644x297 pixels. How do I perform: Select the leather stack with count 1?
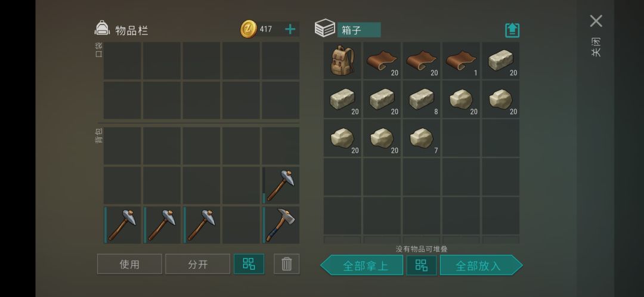(x=461, y=60)
